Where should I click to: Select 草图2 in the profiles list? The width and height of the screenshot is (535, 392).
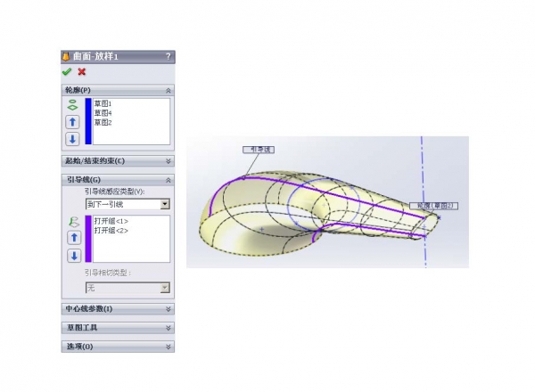coord(103,122)
